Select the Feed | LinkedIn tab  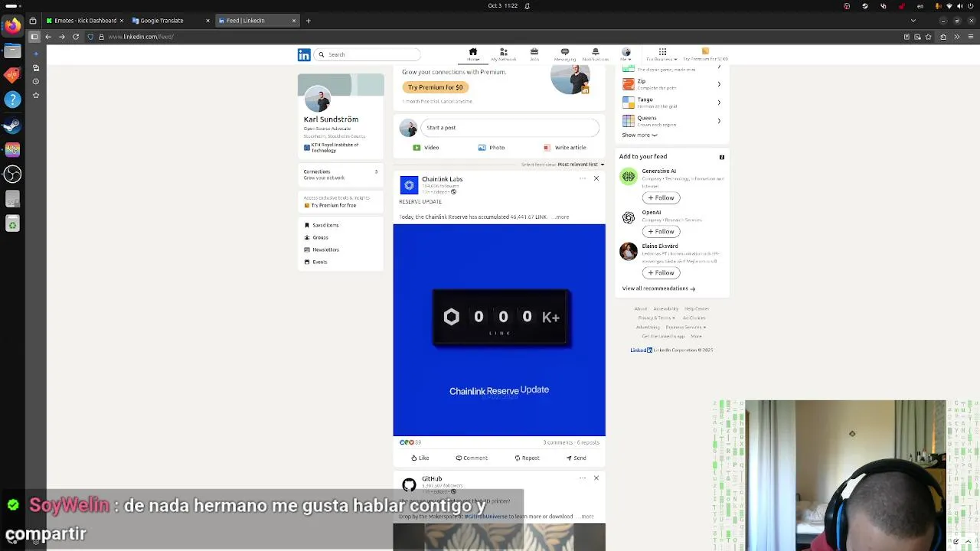[257, 21]
